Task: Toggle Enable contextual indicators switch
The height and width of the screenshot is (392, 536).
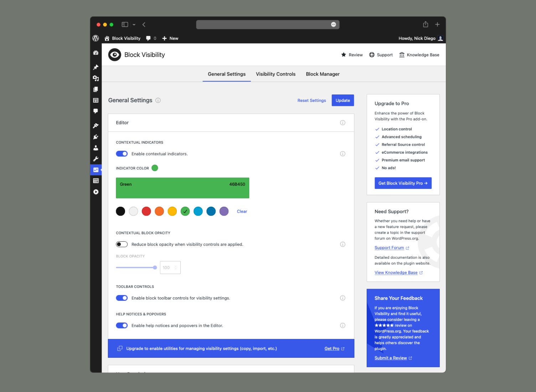Action: pos(122,154)
